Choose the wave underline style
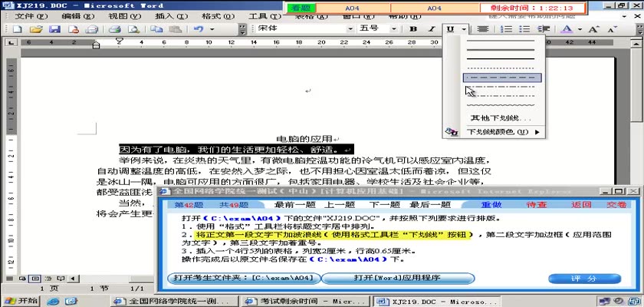Image resolution: width=644 pixels, height=307 pixels. pyautogui.click(x=502, y=105)
